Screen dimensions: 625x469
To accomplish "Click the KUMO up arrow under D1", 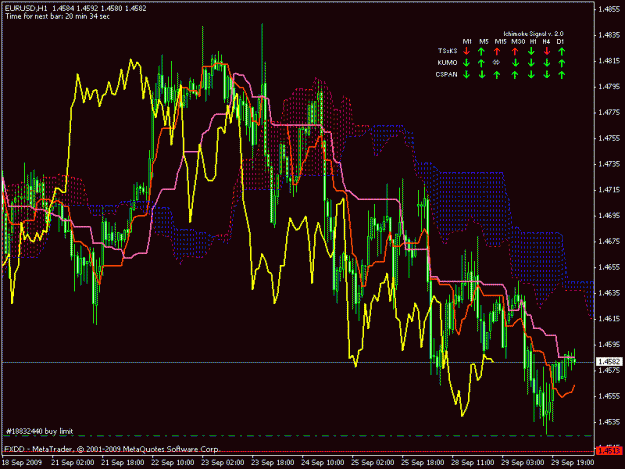I will (x=562, y=63).
